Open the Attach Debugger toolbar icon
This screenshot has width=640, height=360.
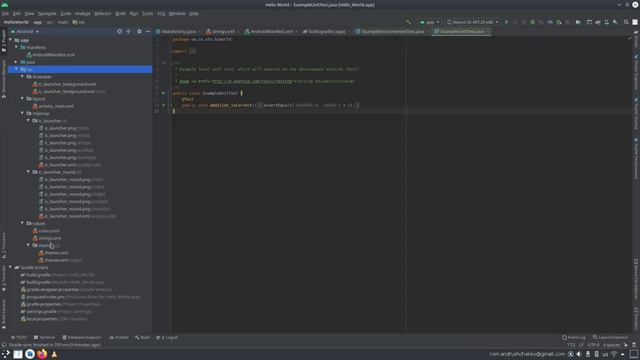click(559, 22)
